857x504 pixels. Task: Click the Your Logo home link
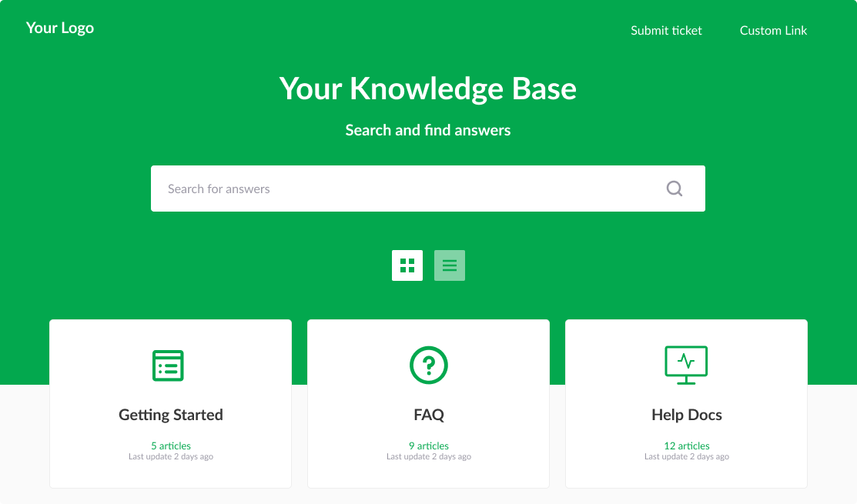60,28
